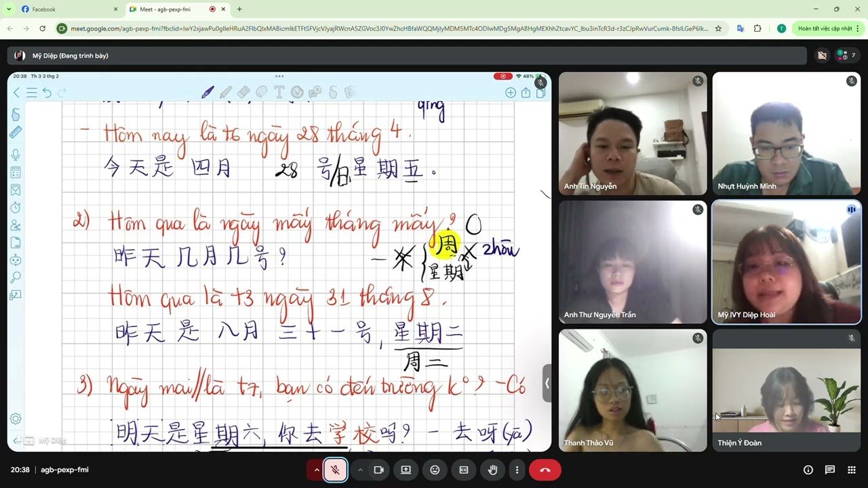This screenshot has width=868, height=488.
Task: Select Mỹ IVY Diệp Hoài's video tile
Action: (787, 262)
